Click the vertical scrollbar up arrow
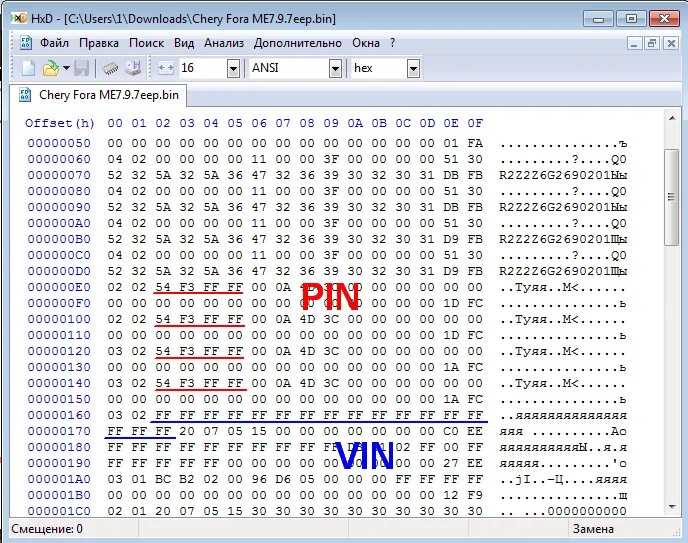The height and width of the screenshot is (543, 688). point(672,118)
